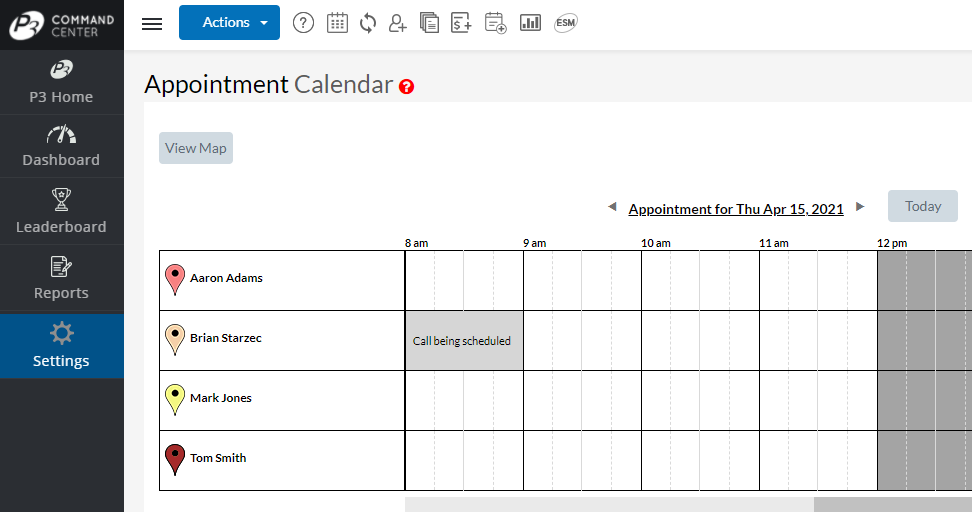Open the calendar grid toolbar icon
Image resolution: width=972 pixels, height=512 pixels.
tap(337, 23)
